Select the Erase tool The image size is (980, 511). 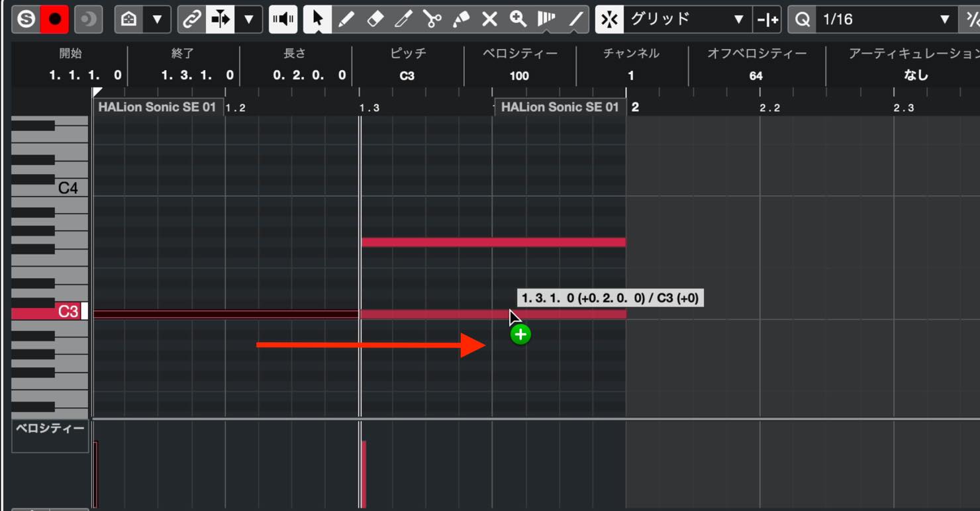tap(375, 19)
